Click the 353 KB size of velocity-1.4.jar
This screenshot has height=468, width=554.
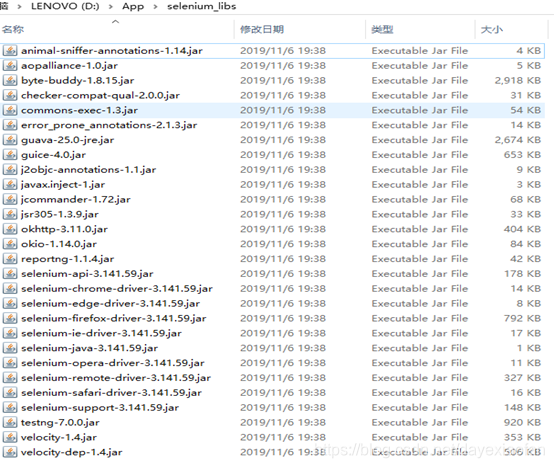[522, 437]
